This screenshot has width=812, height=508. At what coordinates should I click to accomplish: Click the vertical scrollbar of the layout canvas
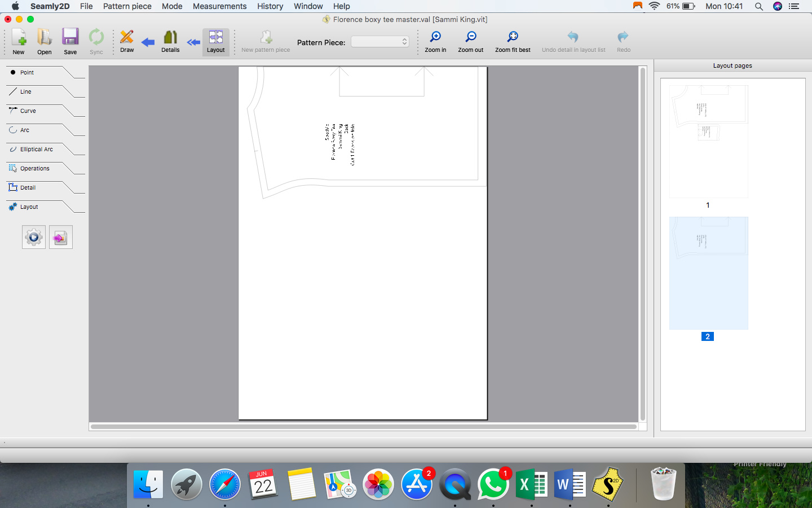click(x=642, y=243)
